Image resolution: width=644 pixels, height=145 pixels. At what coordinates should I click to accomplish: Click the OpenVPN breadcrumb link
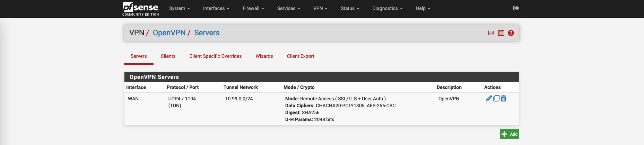[x=169, y=33]
